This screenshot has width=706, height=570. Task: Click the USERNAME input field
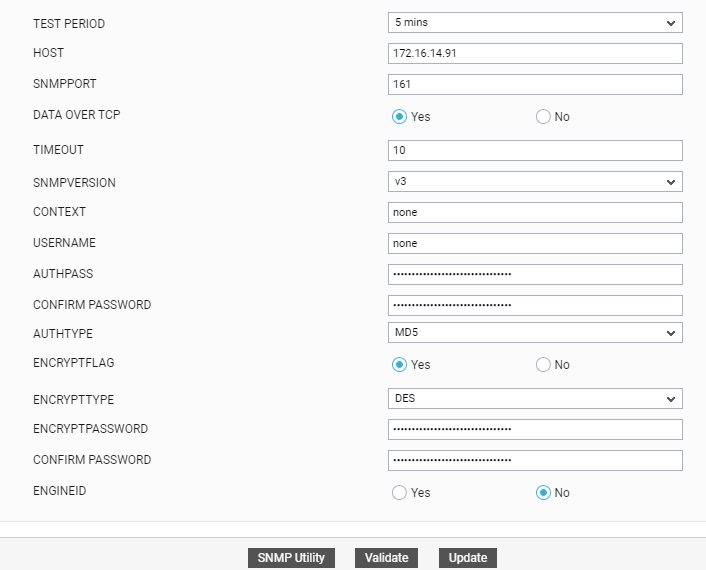[535, 244]
